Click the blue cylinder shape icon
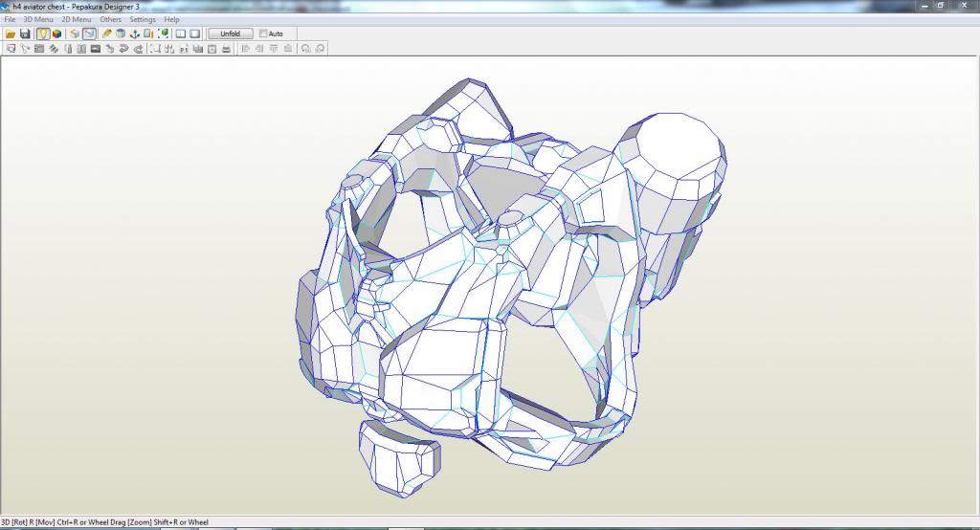This screenshot has width=980, height=530. pyautogui.click(x=121, y=33)
